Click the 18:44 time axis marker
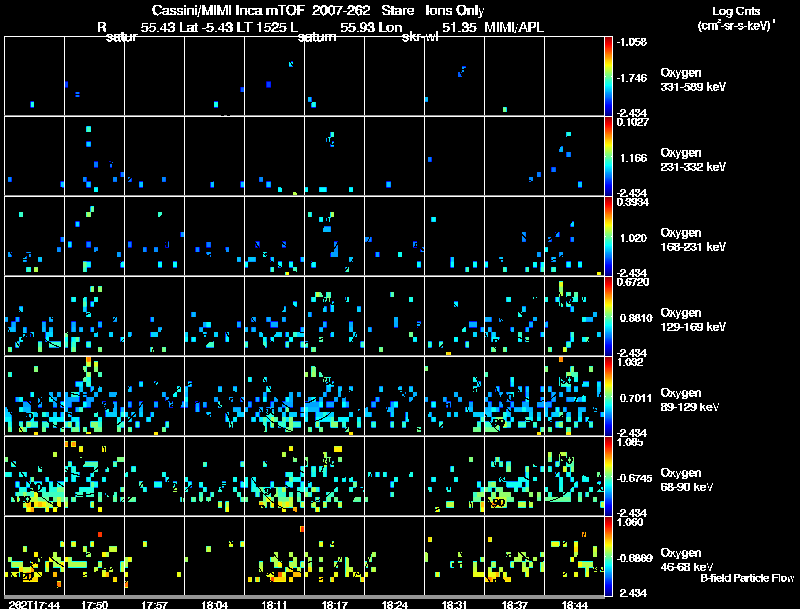Screen dimensions: 800x609 coord(574,605)
